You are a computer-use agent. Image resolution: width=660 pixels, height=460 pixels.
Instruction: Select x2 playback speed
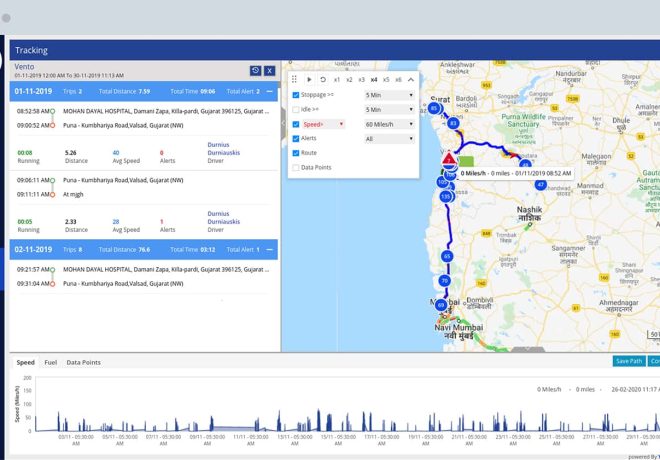point(349,79)
